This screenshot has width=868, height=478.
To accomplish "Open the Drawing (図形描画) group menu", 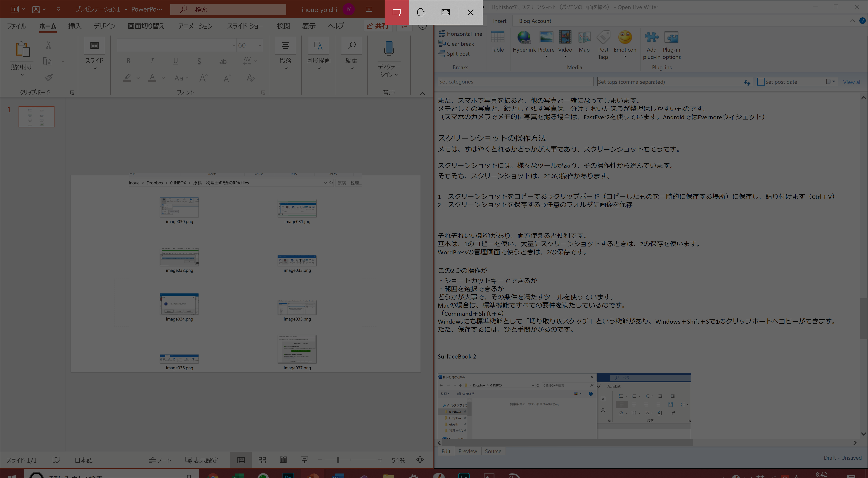I will click(x=318, y=54).
